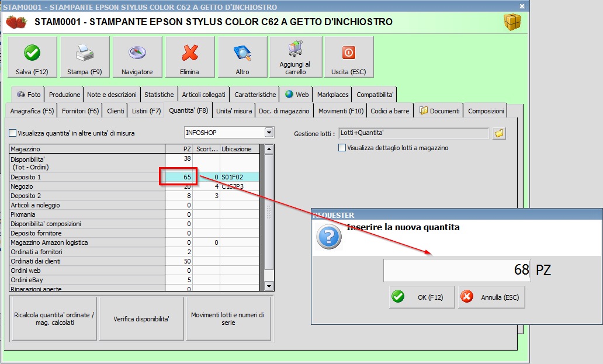This screenshot has width=603, height=364.
Task: Click the Scort... column header
Action: pyautogui.click(x=206, y=149)
